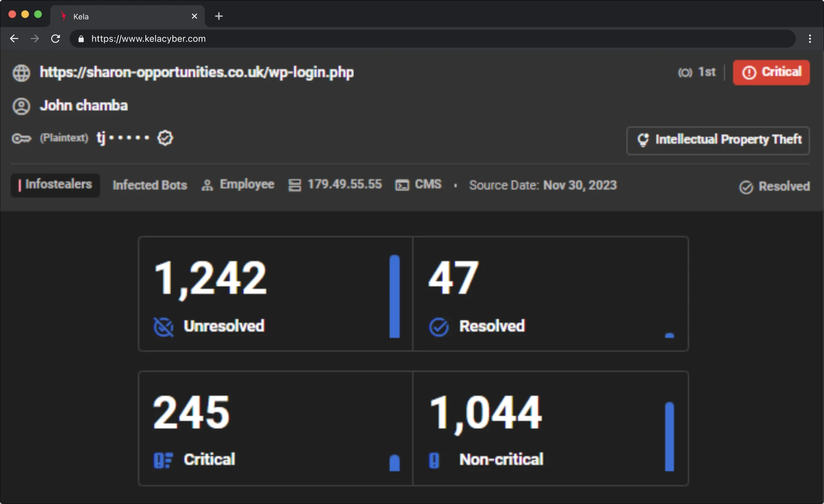Click the Non-critical exclamation icon
The width and height of the screenshot is (824, 504).
(434, 460)
